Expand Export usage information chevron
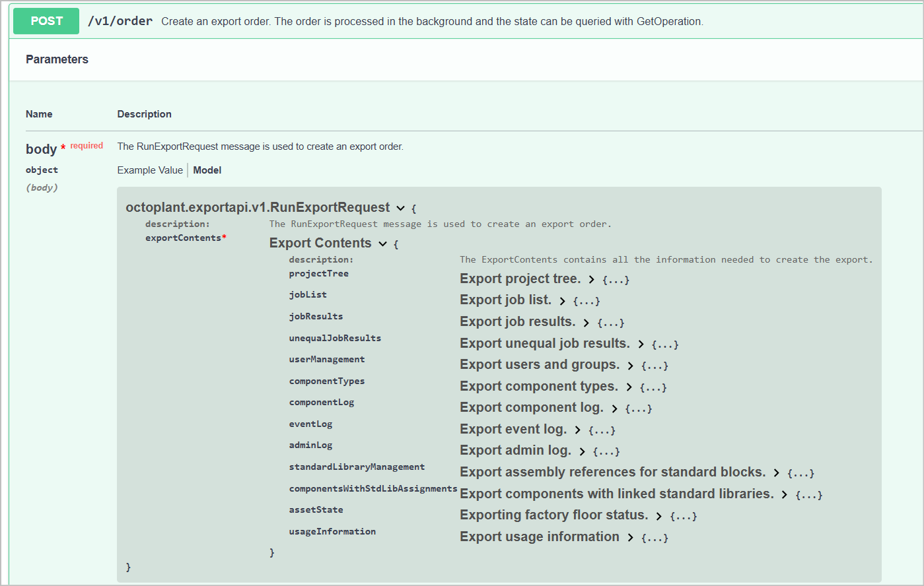The height and width of the screenshot is (586, 924). coord(630,538)
